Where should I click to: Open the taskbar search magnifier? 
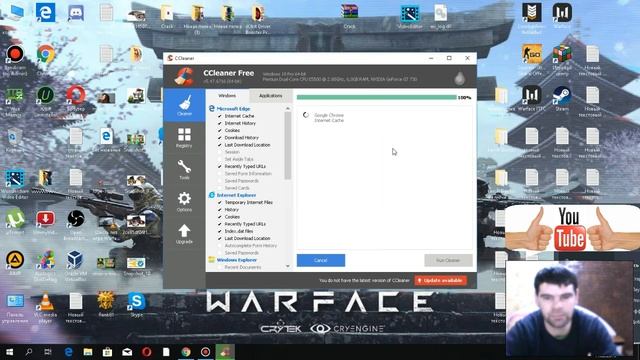coord(29,352)
